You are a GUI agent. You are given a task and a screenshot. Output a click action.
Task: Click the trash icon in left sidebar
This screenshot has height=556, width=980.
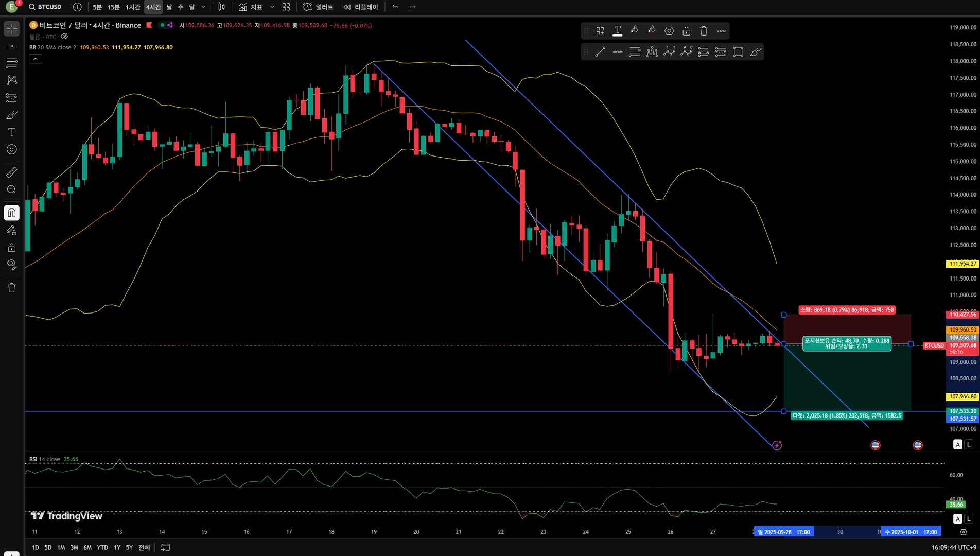[x=11, y=288]
